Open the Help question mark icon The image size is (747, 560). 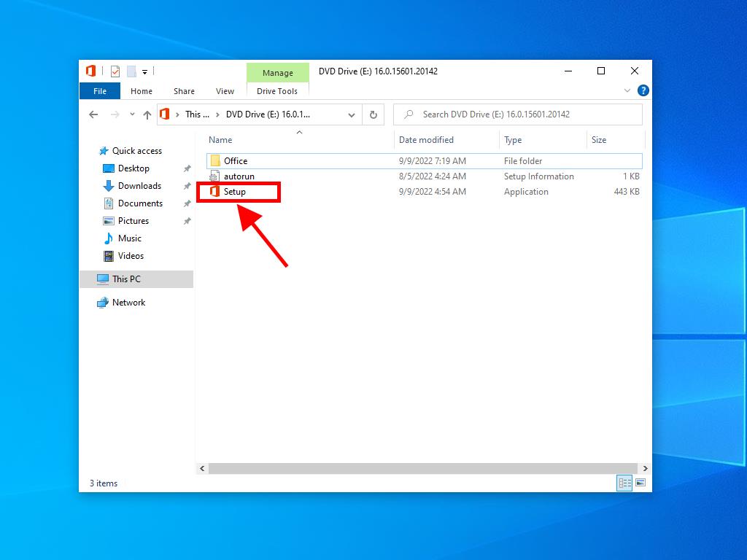point(643,91)
